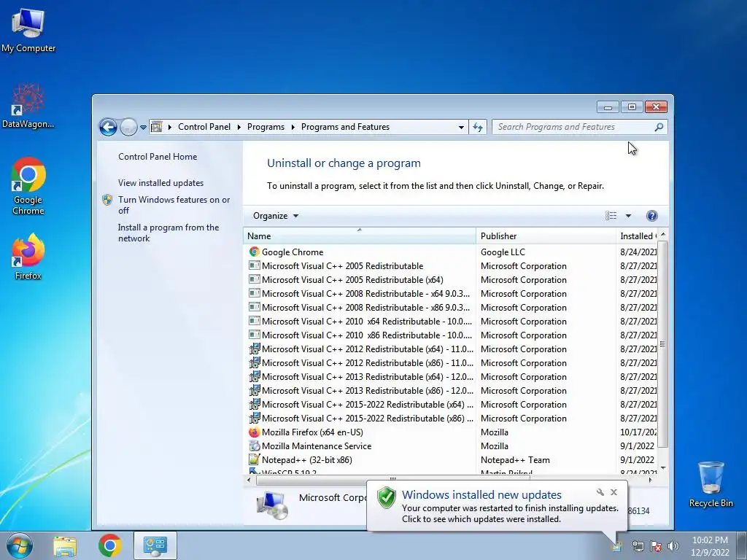Click the Forward navigation arrow
Screen dimensions: 747x560
click(x=128, y=127)
